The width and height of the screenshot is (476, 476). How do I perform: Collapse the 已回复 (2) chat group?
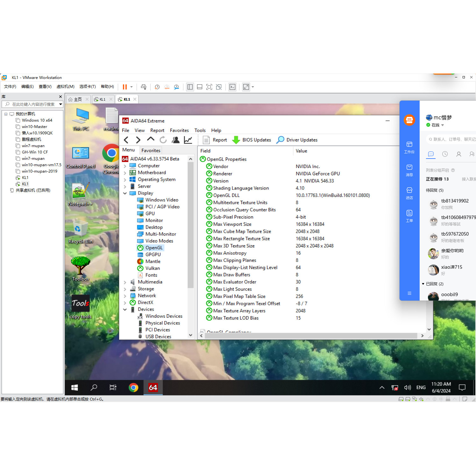[423, 284]
